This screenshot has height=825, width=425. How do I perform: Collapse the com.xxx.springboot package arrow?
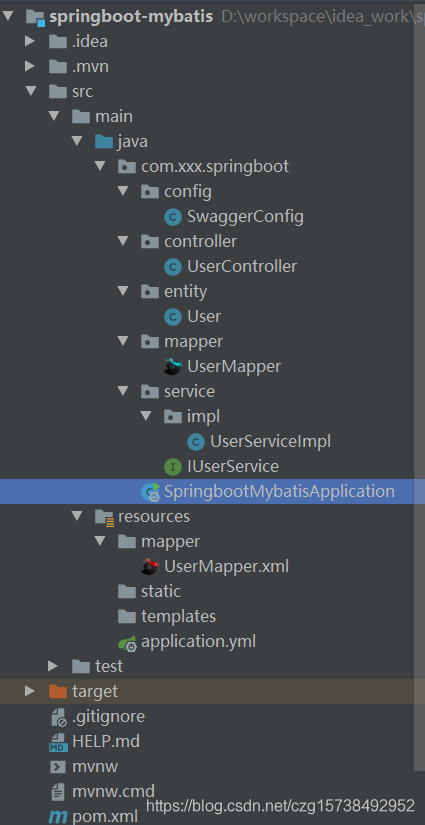pyautogui.click(x=100, y=167)
